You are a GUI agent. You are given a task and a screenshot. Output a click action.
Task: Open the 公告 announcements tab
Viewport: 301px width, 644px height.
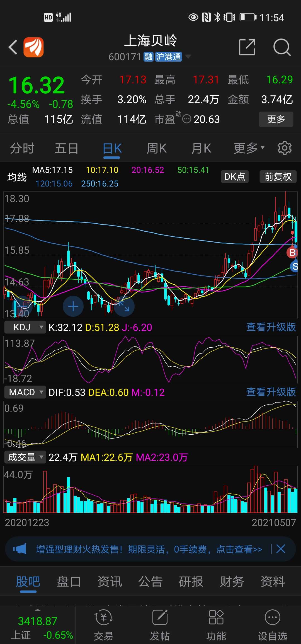coord(151,582)
